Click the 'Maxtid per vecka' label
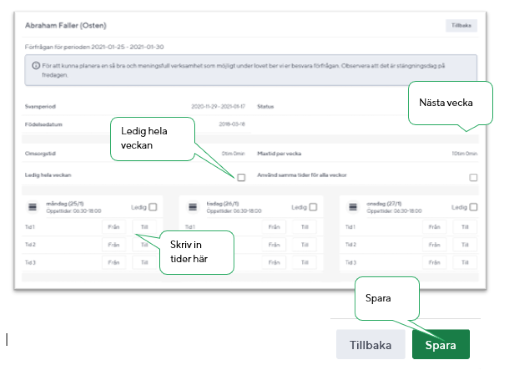The image size is (505, 376). pos(279,154)
